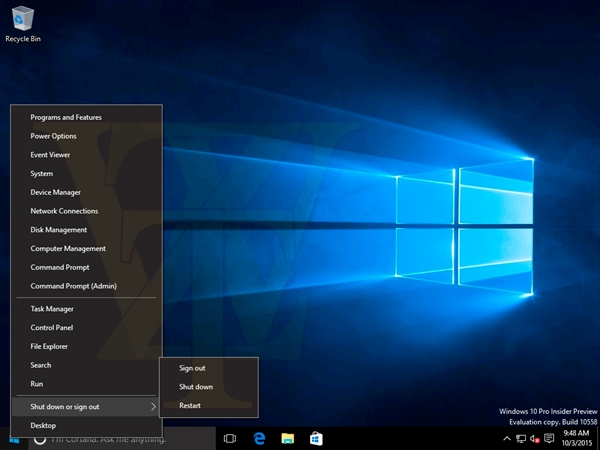This screenshot has height=450, width=600.
Task: Click the taskbar clock and date
Action: (x=575, y=439)
